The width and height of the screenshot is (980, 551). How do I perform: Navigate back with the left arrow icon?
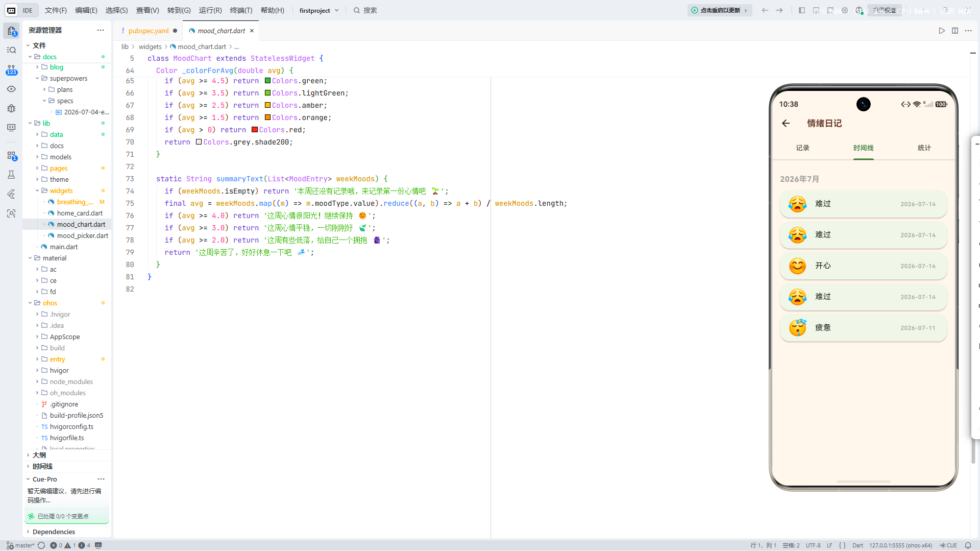pyautogui.click(x=765, y=10)
